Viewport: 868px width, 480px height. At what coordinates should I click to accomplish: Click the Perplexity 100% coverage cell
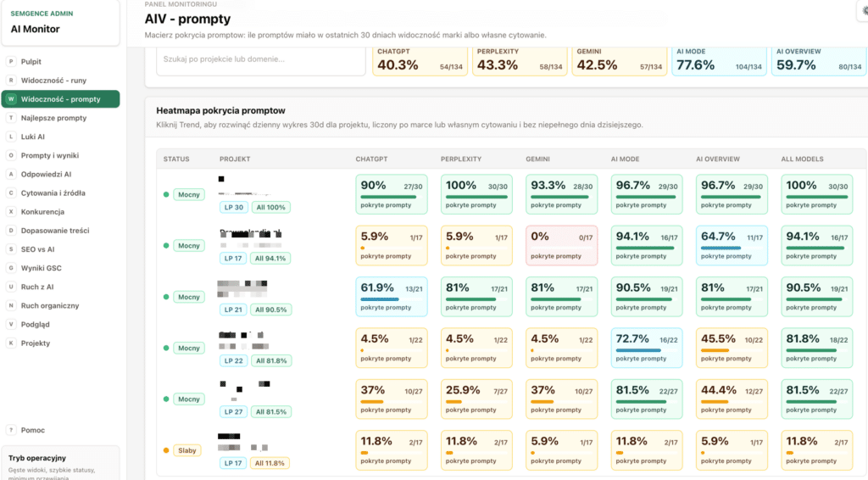(476, 194)
